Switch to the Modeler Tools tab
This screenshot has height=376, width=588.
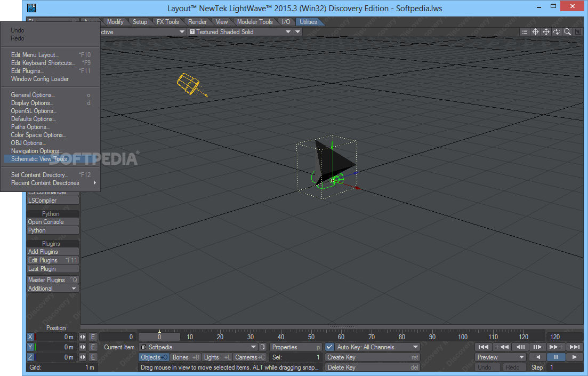point(255,22)
